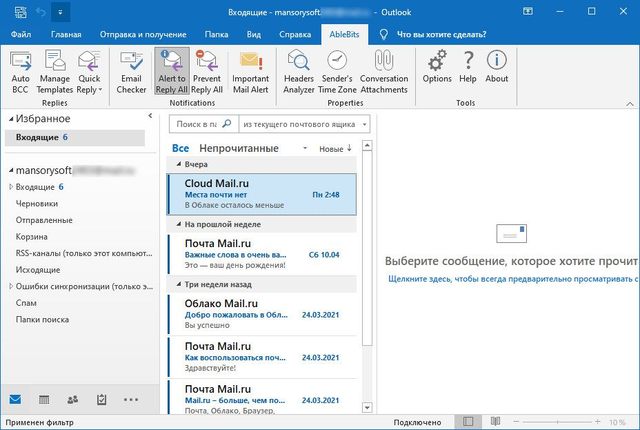Toggle Prevent Reply All option
This screenshot has width=640, height=430.
pyautogui.click(x=207, y=68)
